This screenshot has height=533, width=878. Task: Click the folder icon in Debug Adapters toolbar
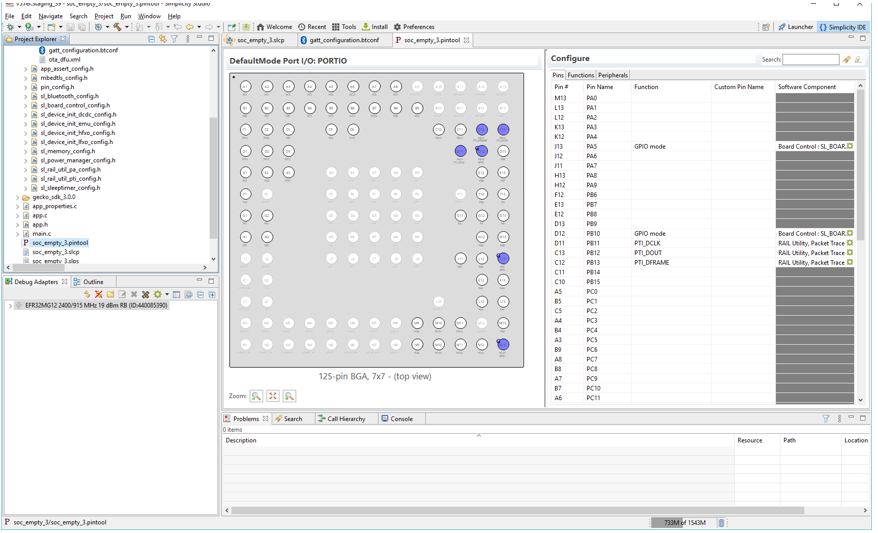(110, 294)
